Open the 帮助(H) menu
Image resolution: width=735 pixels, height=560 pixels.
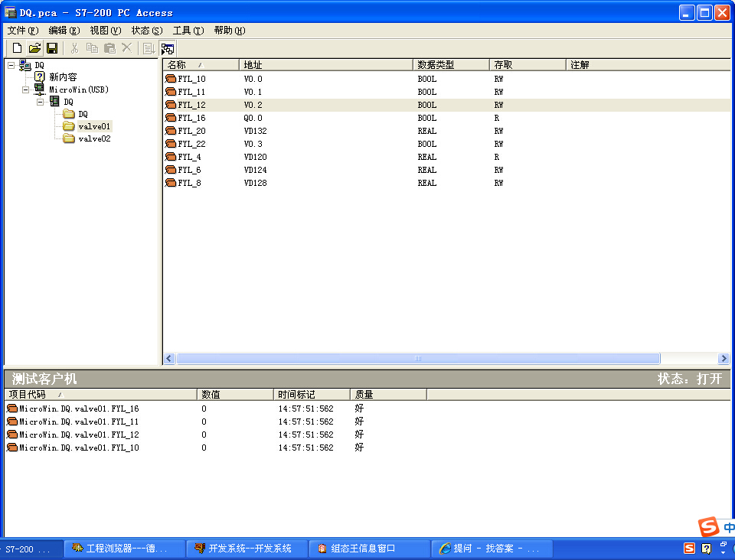(229, 31)
